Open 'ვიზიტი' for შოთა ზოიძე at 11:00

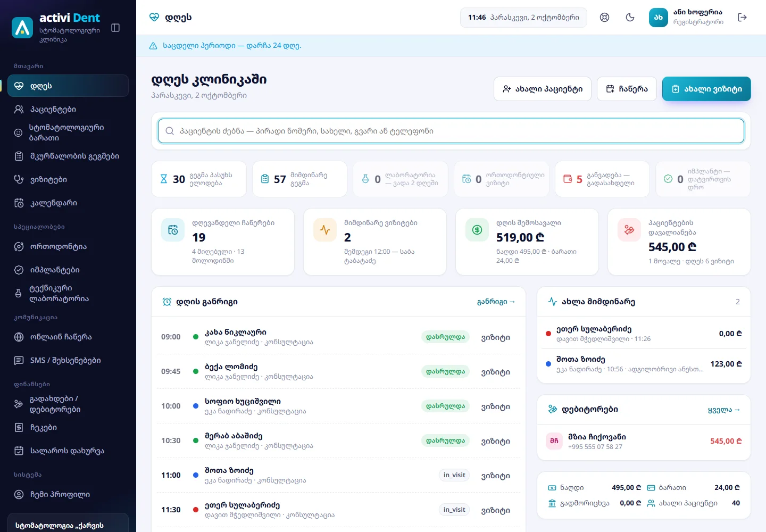(x=496, y=476)
